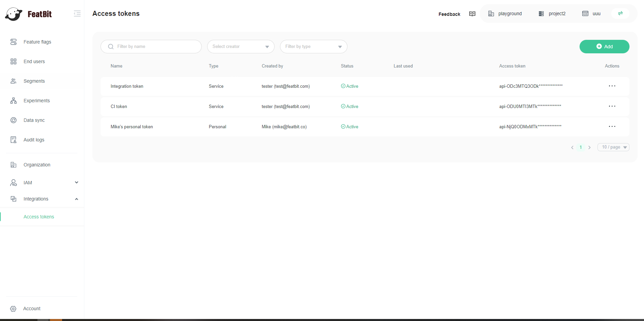Change the 10 / page size selector

tap(613, 147)
